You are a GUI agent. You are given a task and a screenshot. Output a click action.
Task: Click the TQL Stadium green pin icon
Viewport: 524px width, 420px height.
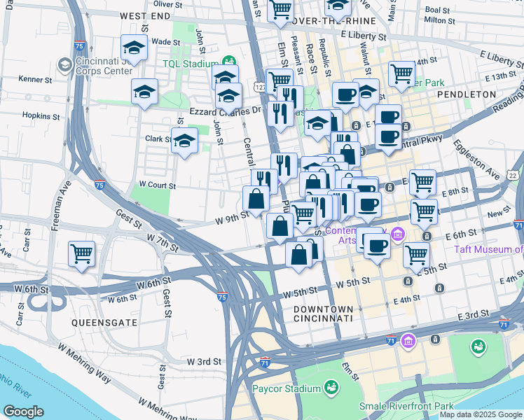pos(229,62)
